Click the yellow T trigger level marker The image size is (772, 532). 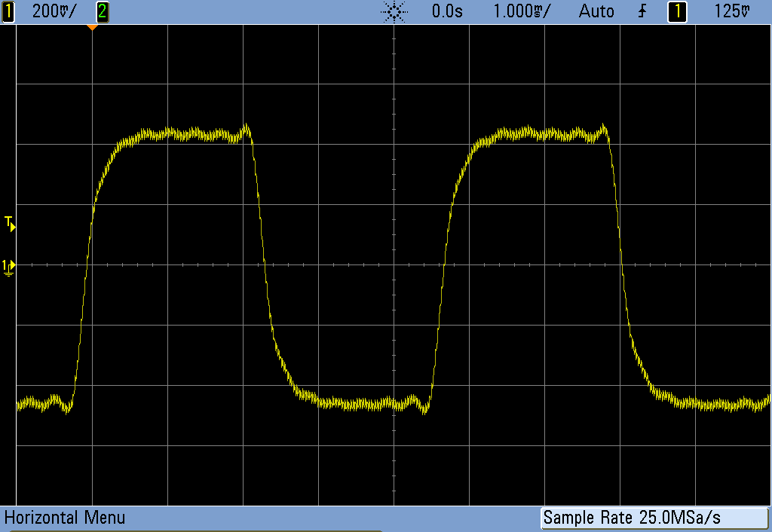pyautogui.click(x=10, y=222)
